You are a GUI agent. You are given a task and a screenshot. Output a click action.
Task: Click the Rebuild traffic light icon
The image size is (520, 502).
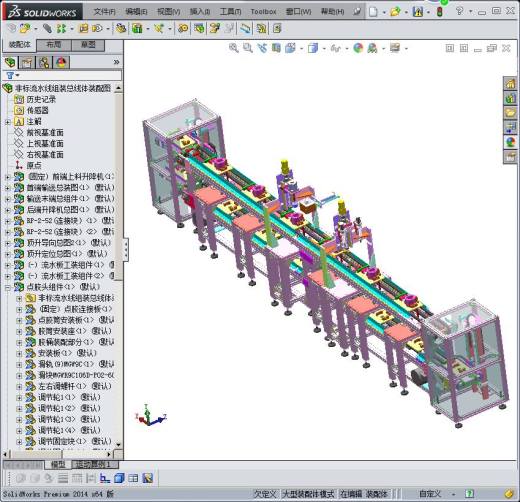click(x=440, y=12)
